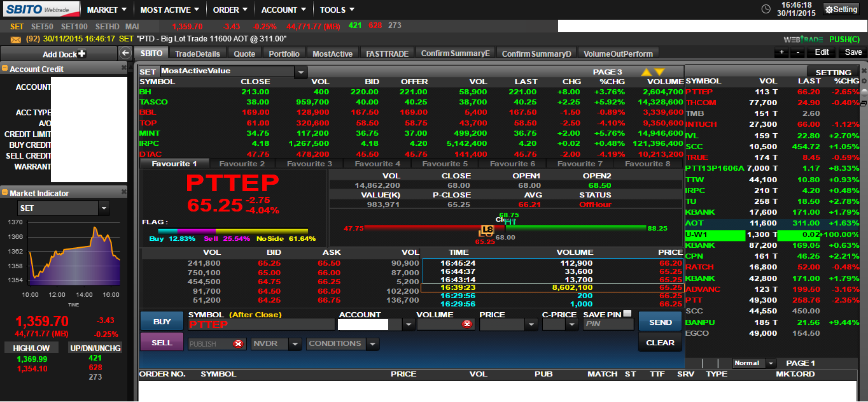
Task: Close the Market Indicator panel
Action: click(124, 192)
